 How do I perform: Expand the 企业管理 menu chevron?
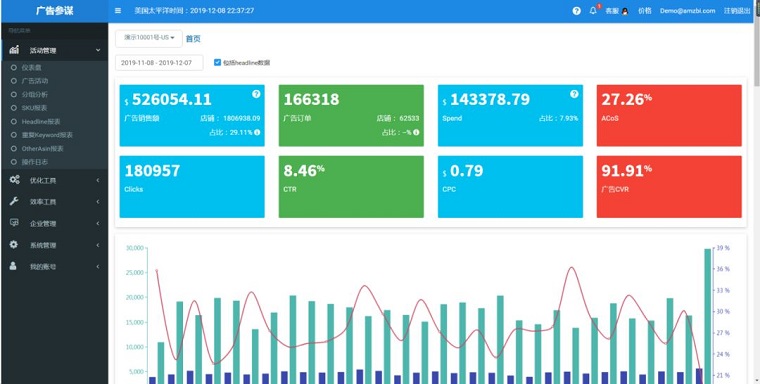[x=98, y=224]
